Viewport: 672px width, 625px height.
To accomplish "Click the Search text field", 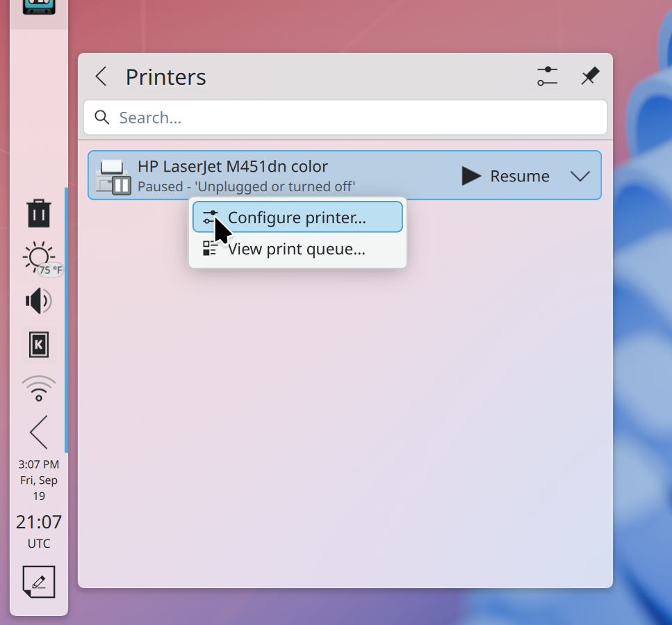I will (x=345, y=117).
